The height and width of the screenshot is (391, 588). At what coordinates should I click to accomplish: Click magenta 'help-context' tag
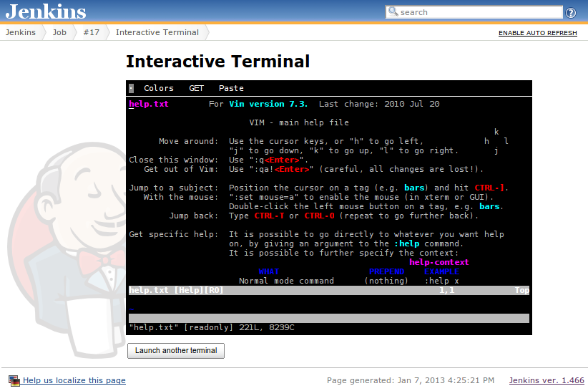point(438,262)
